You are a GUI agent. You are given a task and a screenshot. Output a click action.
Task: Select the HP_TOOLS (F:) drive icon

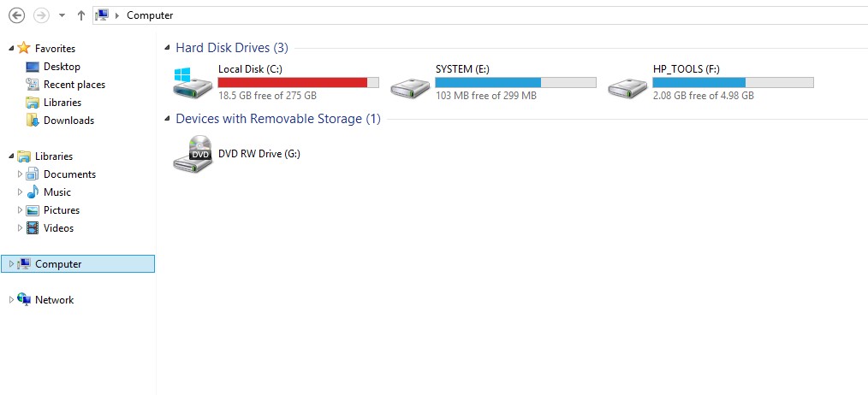pos(627,87)
